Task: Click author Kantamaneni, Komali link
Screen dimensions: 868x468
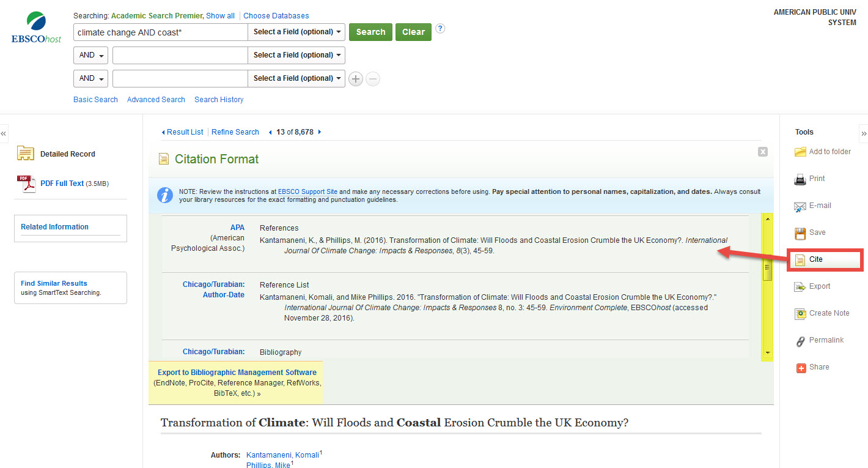Action: [282, 455]
